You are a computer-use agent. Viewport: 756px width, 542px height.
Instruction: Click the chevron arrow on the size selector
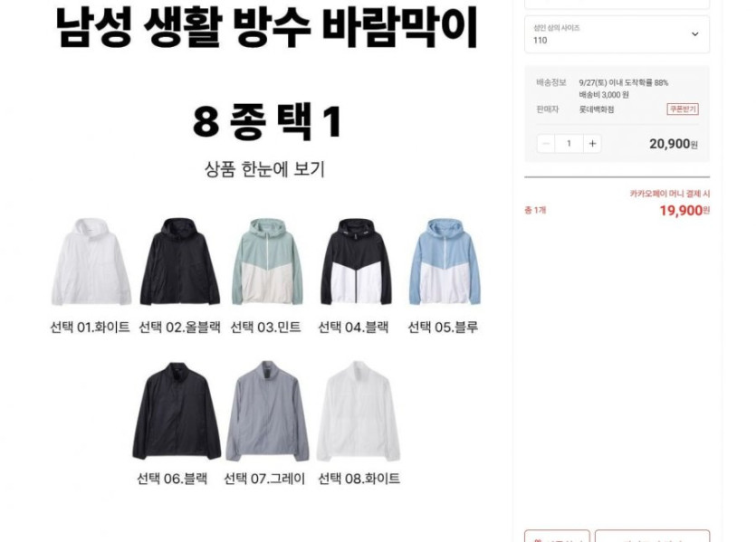[694, 34]
